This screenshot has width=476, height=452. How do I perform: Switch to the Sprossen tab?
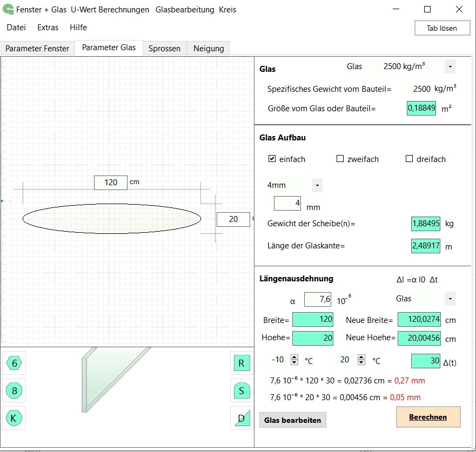click(x=164, y=49)
